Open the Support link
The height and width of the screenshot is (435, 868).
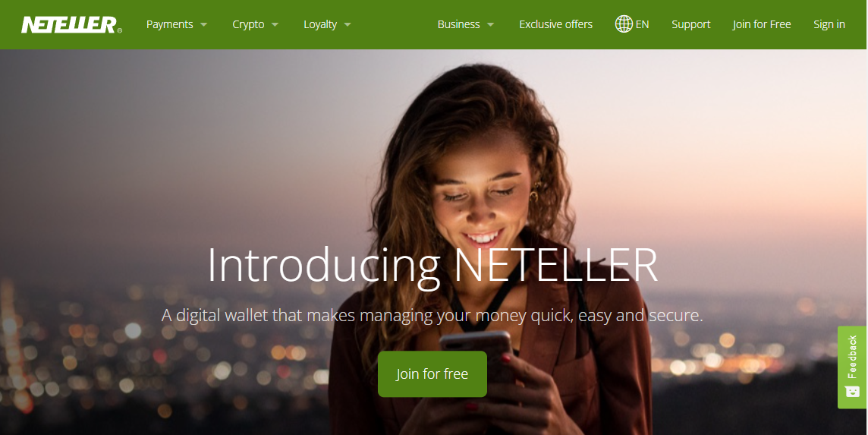pos(691,24)
